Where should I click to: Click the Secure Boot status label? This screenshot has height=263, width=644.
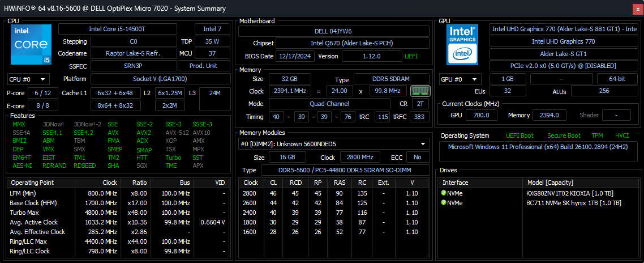(x=564, y=135)
